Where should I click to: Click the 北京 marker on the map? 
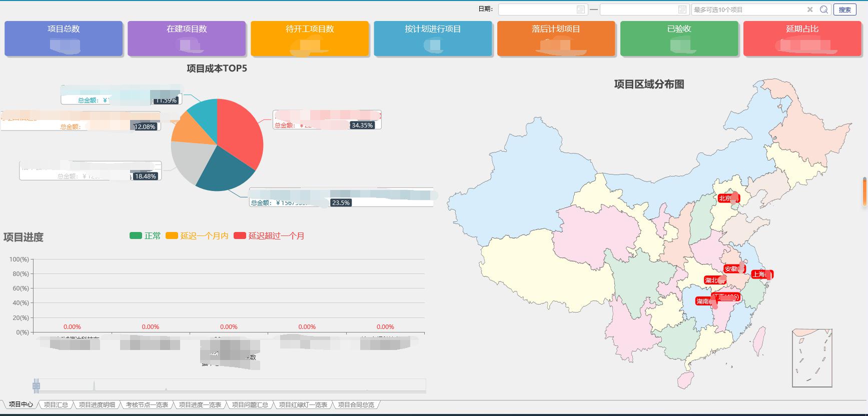pos(728,198)
